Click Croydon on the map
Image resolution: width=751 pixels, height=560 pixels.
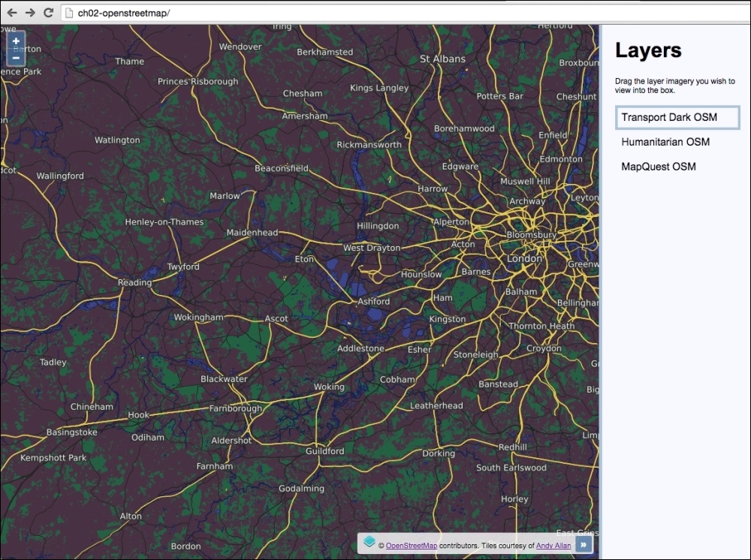pyautogui.click(x=543, y=348)
